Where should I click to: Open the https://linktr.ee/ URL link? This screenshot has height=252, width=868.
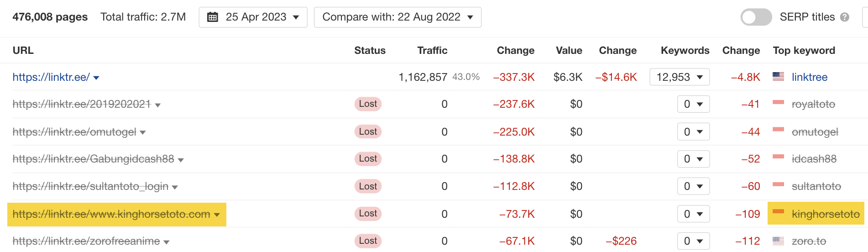coord(51,77)
